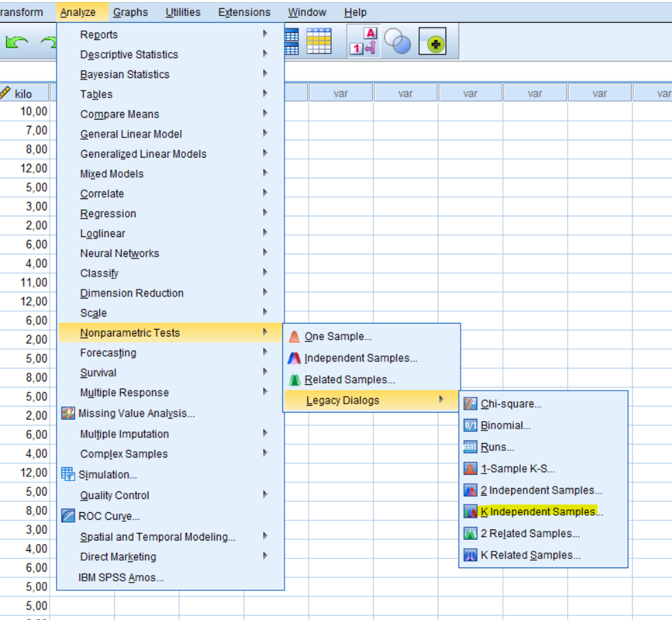
Task: Click the kilo column header
Action: [24, 94]
